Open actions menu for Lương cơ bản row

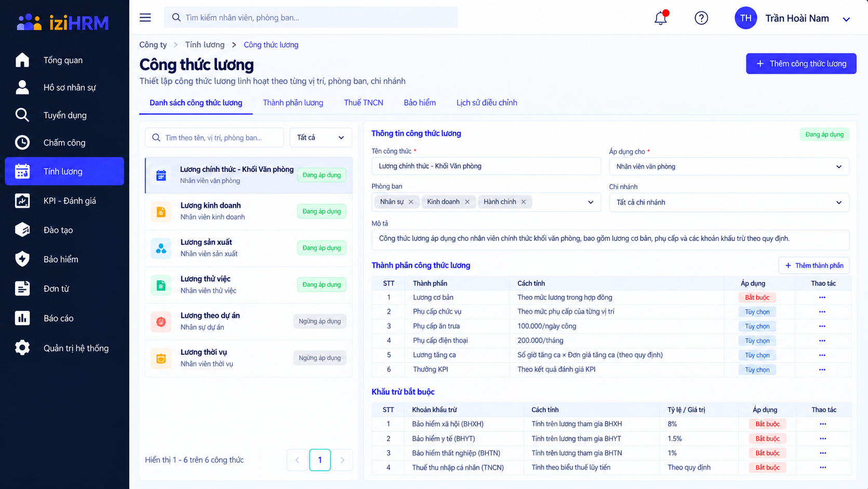coord(822,297)
